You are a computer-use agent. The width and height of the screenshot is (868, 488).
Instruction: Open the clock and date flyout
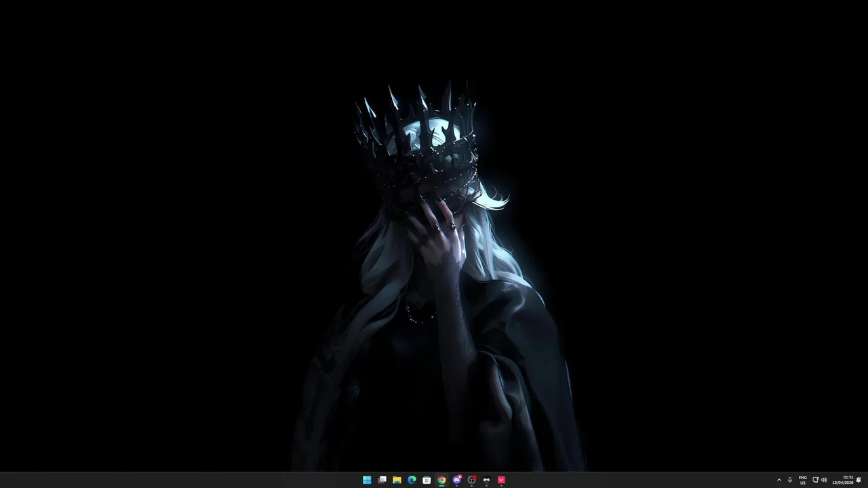click(x=843, y=480)
